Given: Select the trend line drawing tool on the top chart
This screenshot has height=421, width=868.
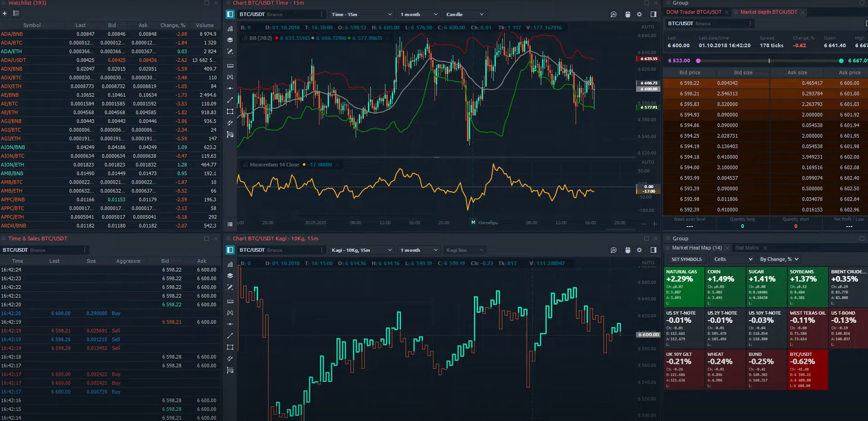Looking at the screenshot, I should [230, 100].
